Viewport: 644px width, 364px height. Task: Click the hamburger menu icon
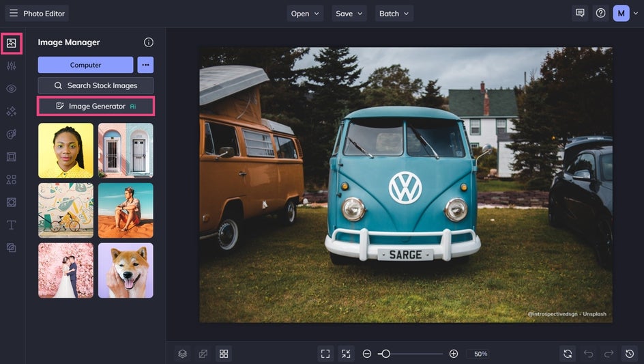14,13
